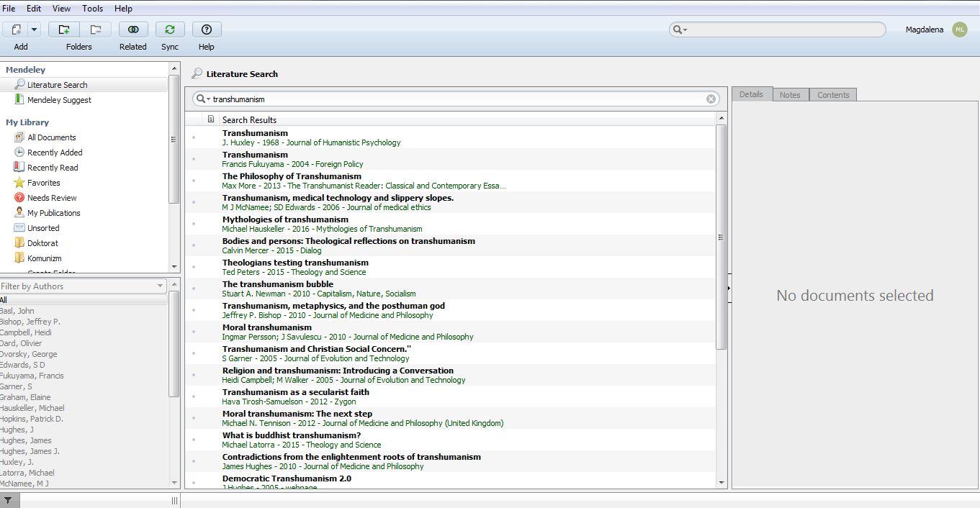The height and width of the screenshot is (508, 980).
Task: Switch to the Notes tab
Action: 790,95
